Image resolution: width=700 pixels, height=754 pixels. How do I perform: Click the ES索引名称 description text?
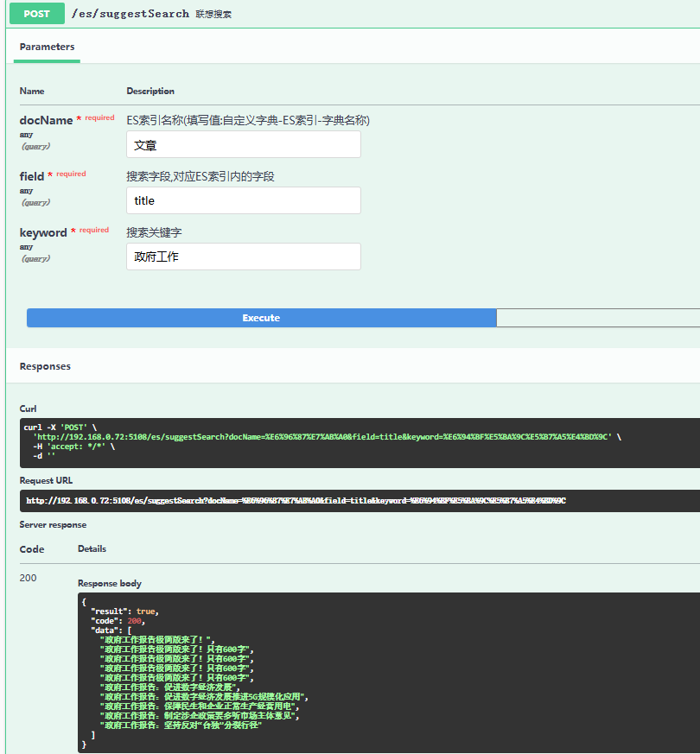tap(248, 120)
